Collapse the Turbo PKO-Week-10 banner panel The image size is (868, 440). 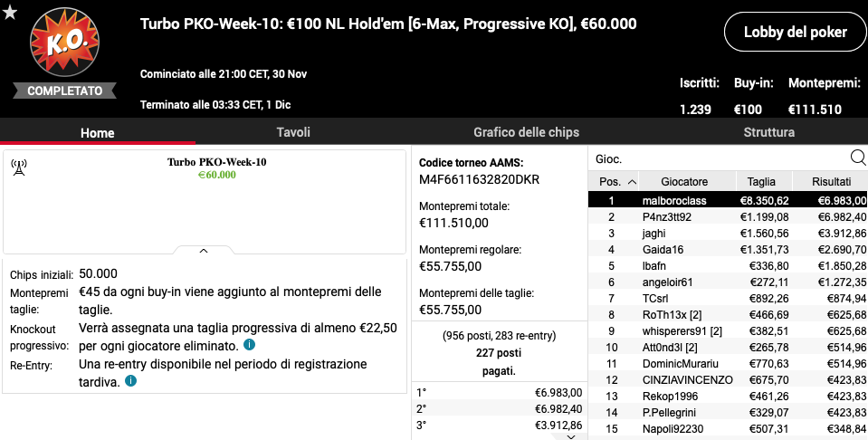point(203,251)
